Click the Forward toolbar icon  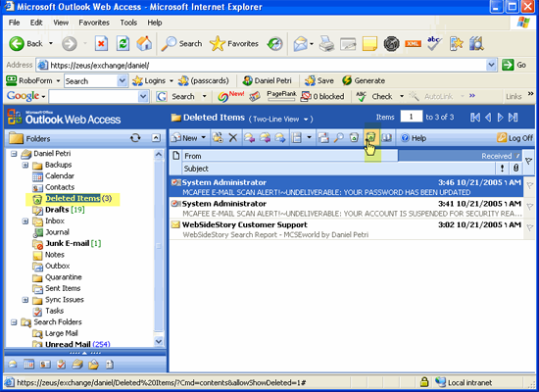(x=280, y=138)
